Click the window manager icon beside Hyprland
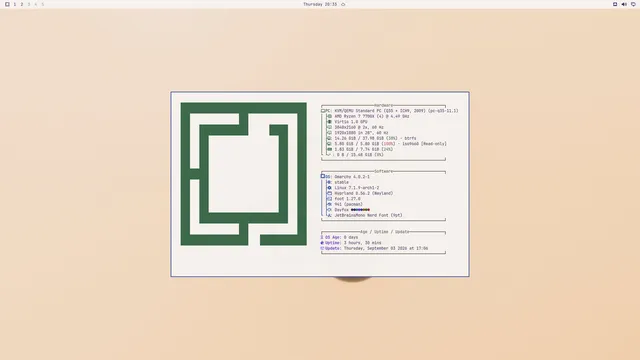Screen dimensions: 640x360 (x=329, y=193)
